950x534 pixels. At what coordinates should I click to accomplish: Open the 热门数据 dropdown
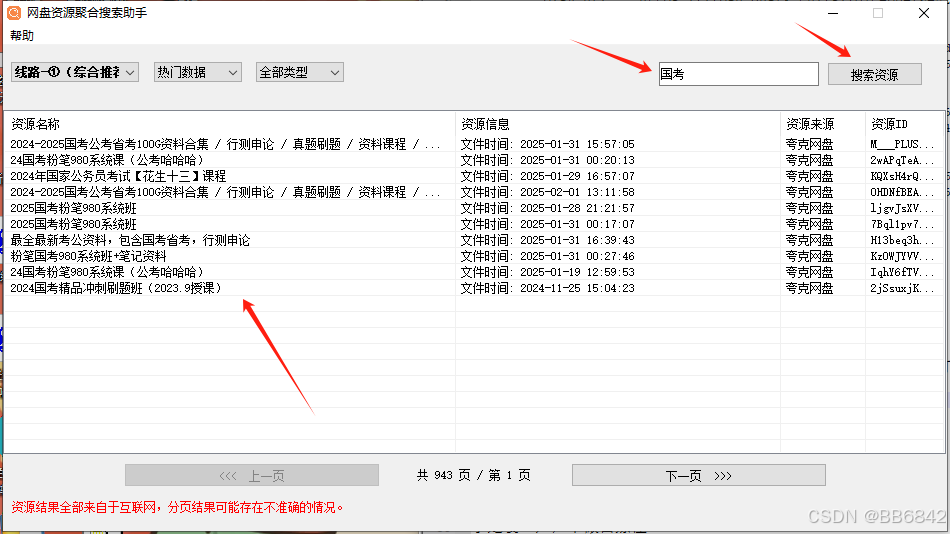point(198,72)
